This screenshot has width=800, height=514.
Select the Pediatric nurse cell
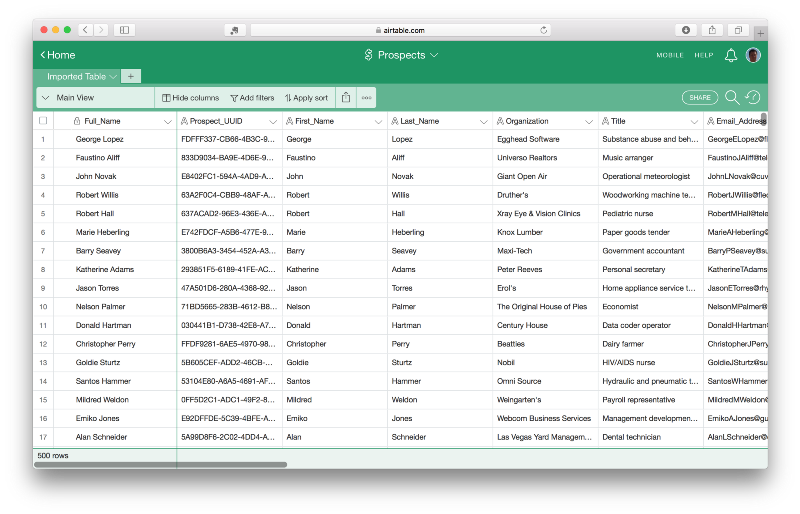pos(651,213)
